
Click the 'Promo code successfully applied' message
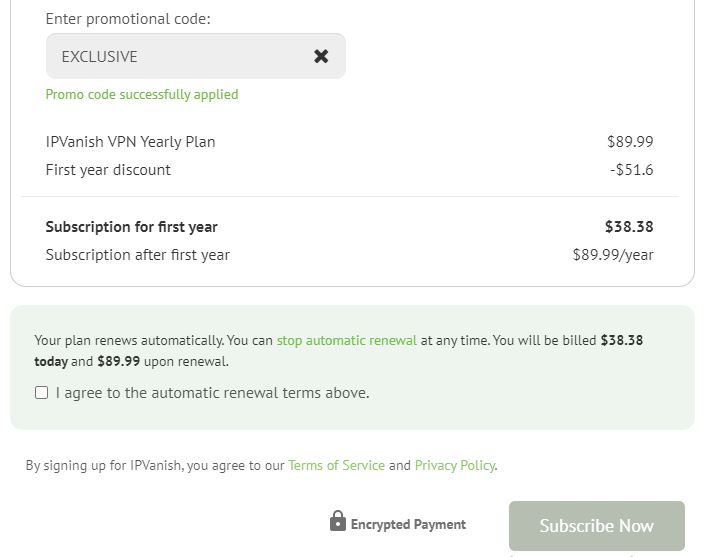(142, 95)
